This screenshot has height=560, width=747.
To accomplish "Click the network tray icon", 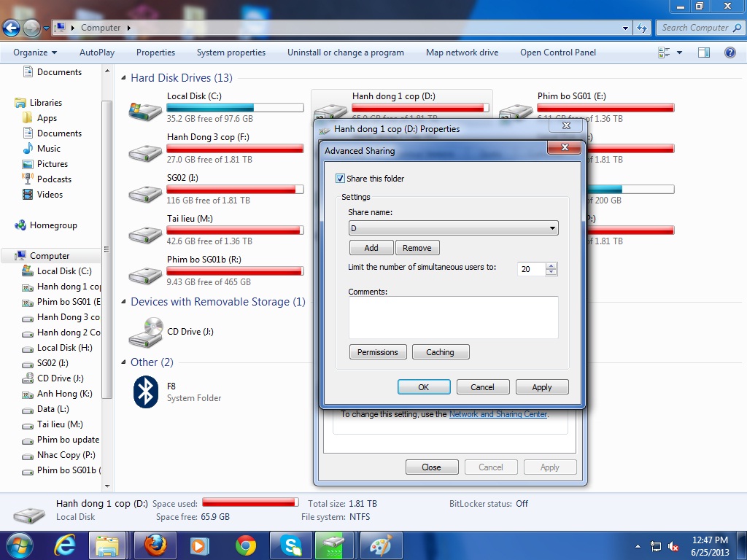I will point(656,547).
